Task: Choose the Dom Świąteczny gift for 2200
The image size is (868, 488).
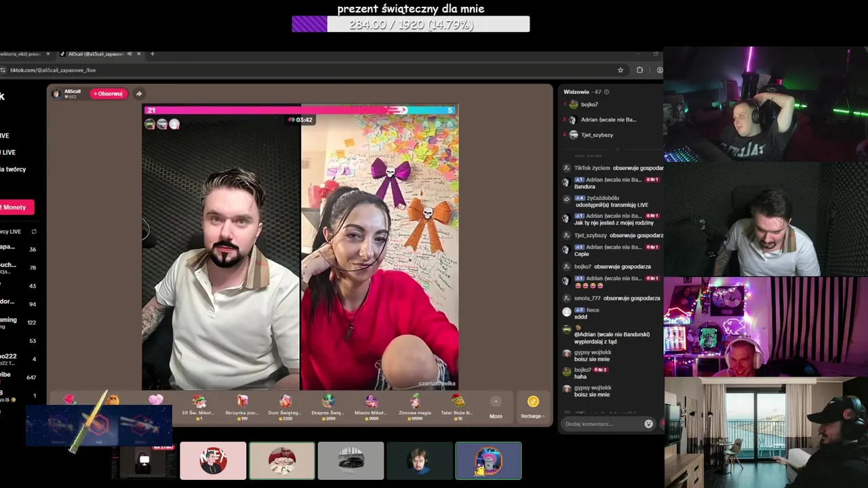Action: [285, 407]
